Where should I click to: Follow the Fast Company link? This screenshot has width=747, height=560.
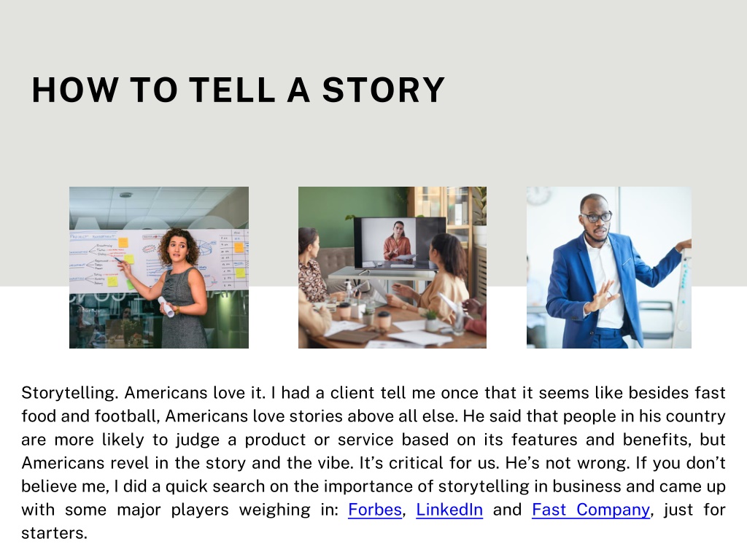pyautogui.click(x=591, y=510)
